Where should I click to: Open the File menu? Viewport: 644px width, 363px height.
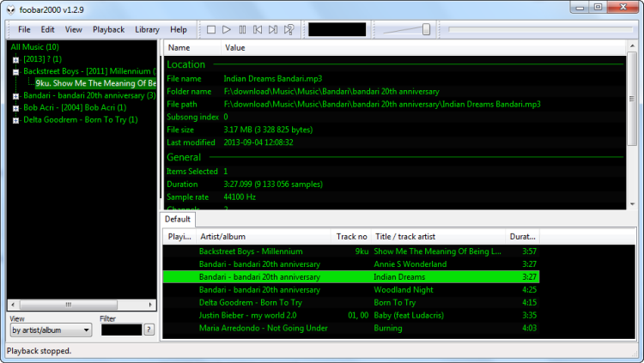pyautogui.click(x=24, y=29)
